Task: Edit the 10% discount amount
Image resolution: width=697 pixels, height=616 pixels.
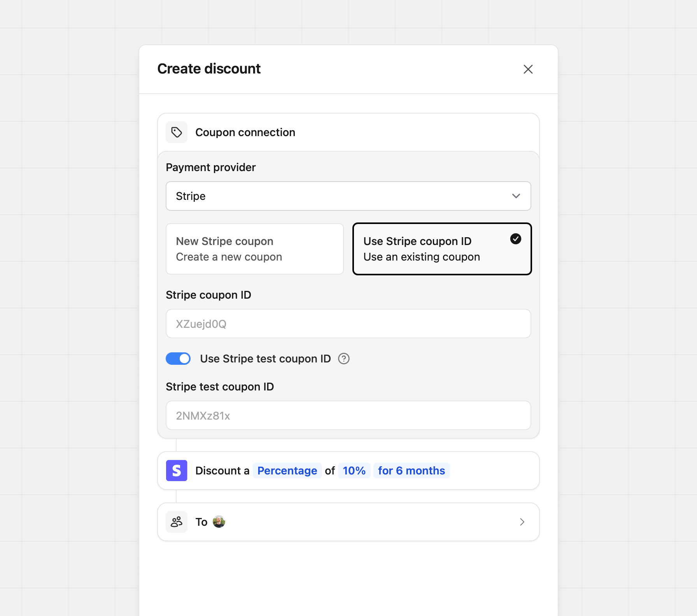Action: click(x=354, y=471)
